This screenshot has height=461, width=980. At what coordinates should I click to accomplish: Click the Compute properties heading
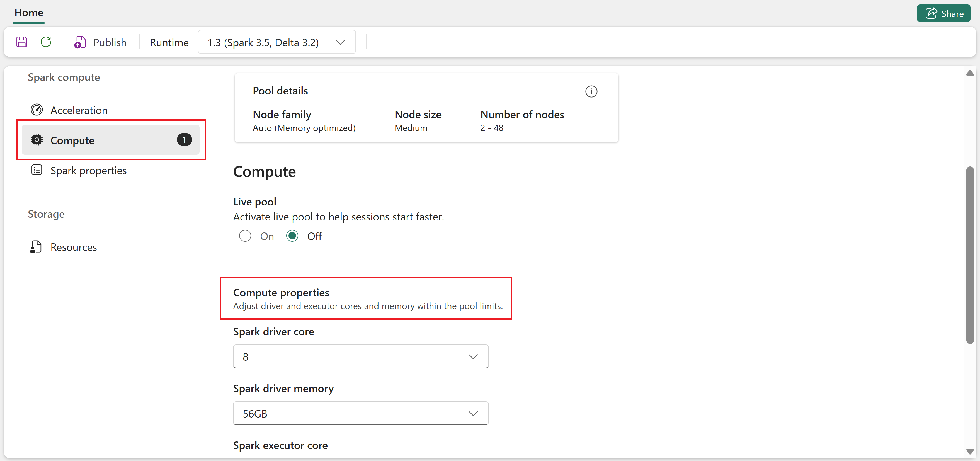pos(281,292)
